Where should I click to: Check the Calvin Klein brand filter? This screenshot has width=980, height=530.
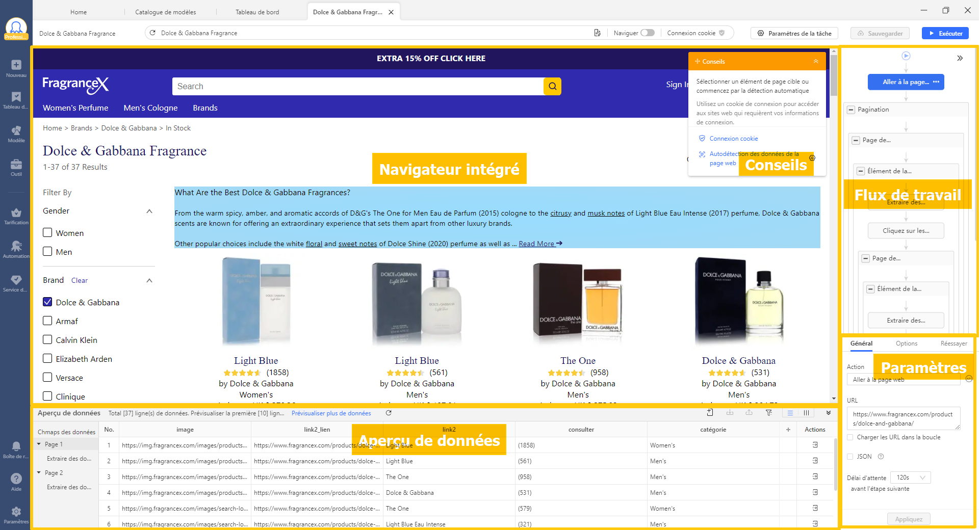point(47,339)
